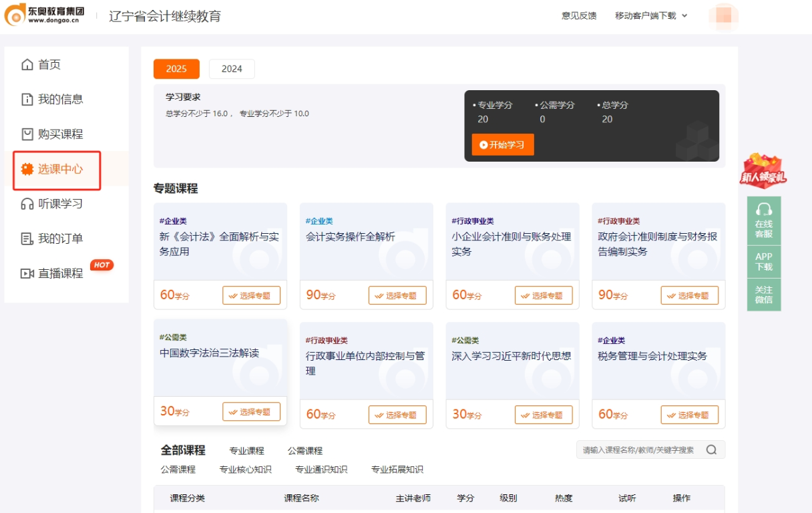Screen dimensions: 812x513
Task: Contact 在线客服 customer service
Action: pos(763,220)
